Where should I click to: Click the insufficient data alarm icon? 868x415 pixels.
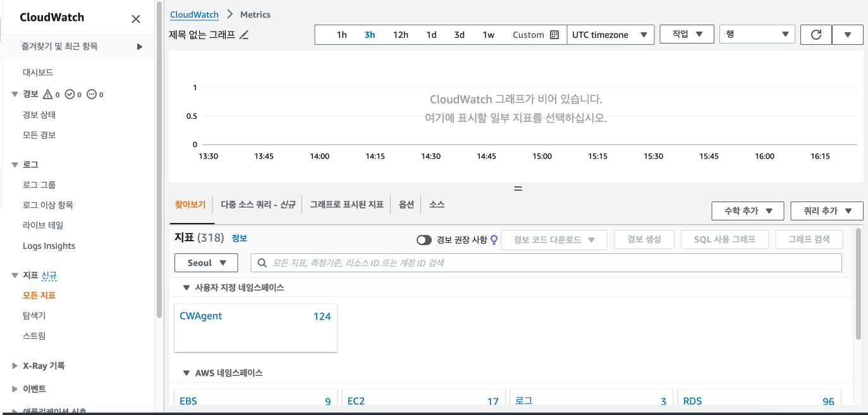tap(91, 94)
